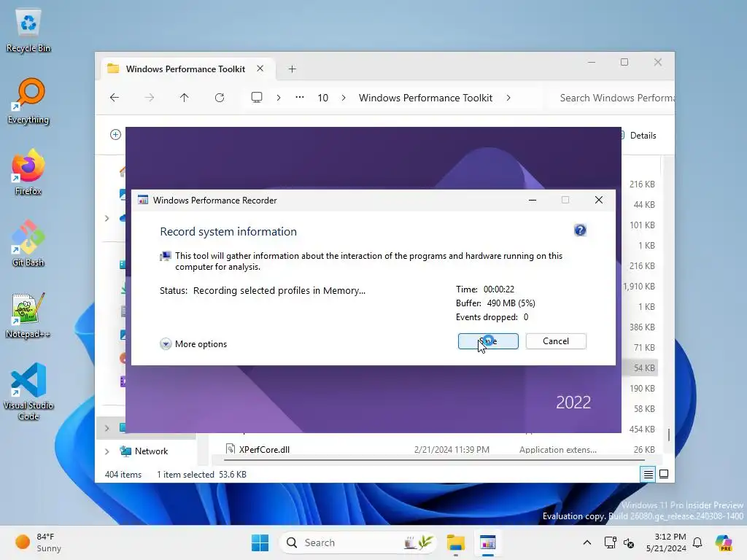Open the notification bell icon
The image size is (747, 560).
pyautogui.click(x=697, y=542)
